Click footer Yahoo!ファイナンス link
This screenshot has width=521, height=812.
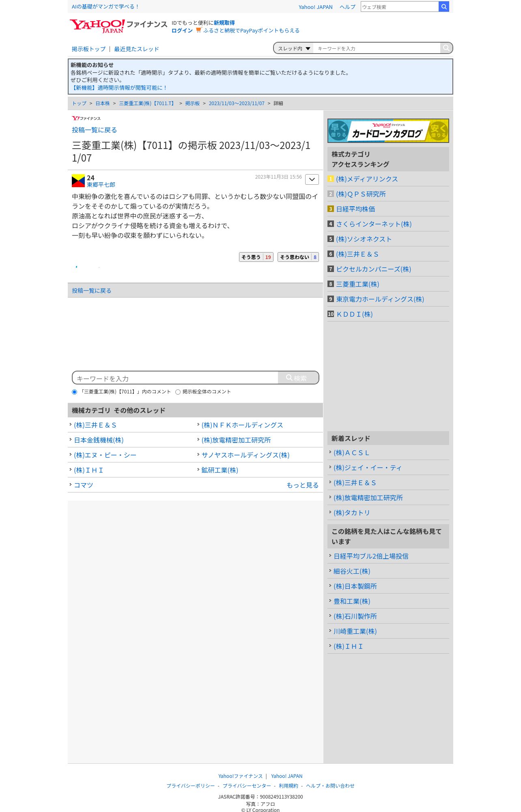pyautogui.click(x=240, y=776)
